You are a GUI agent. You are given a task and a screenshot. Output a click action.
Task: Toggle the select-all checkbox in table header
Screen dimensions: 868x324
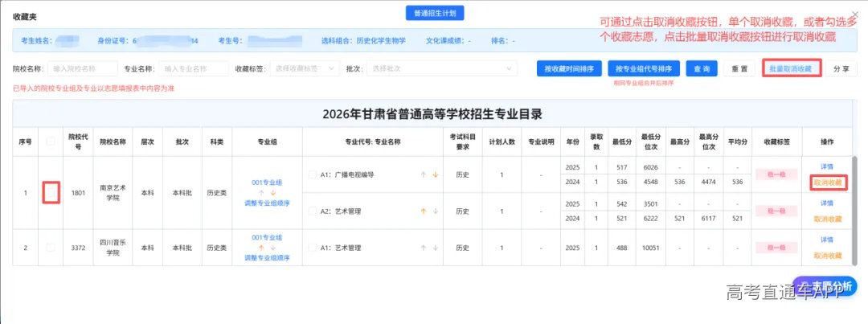point(51,141)
